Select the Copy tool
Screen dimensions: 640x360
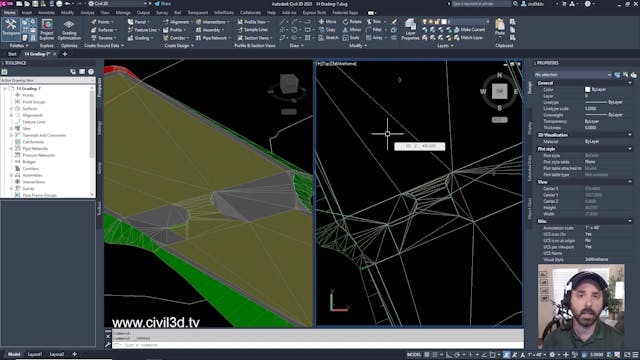(327, 30)
